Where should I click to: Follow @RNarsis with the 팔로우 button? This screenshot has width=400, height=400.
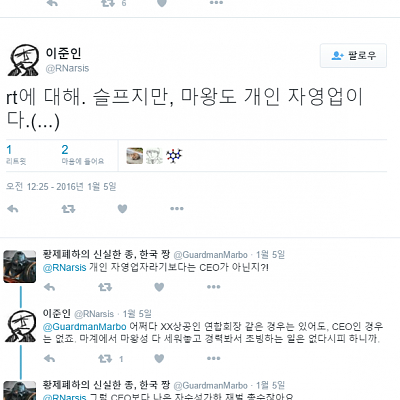click(353, 56)
